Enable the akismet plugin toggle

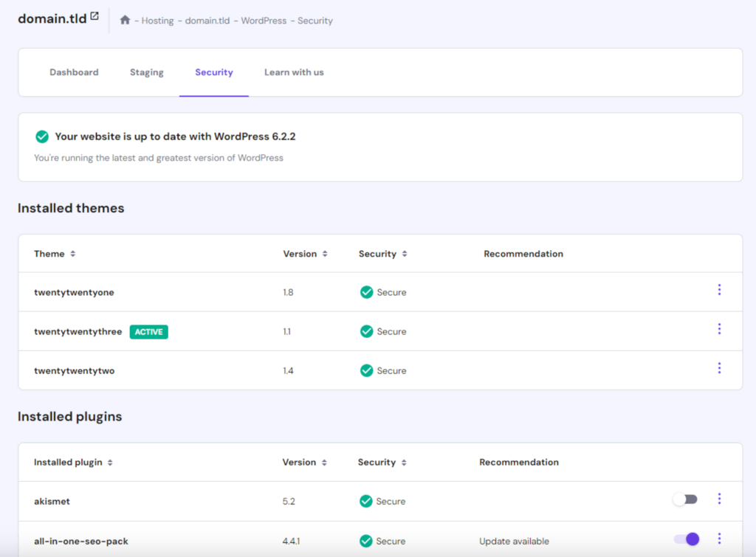685,500
